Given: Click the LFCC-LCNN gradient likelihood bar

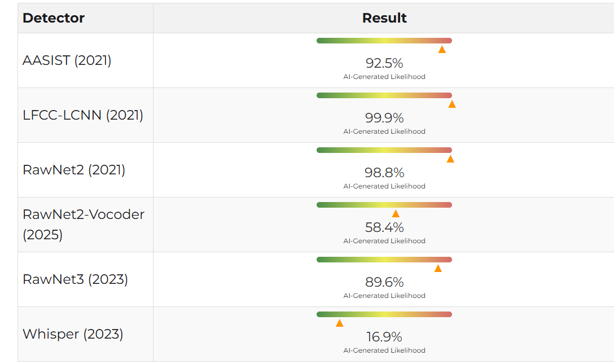Looking at the screenshot, I should point(384,95).
